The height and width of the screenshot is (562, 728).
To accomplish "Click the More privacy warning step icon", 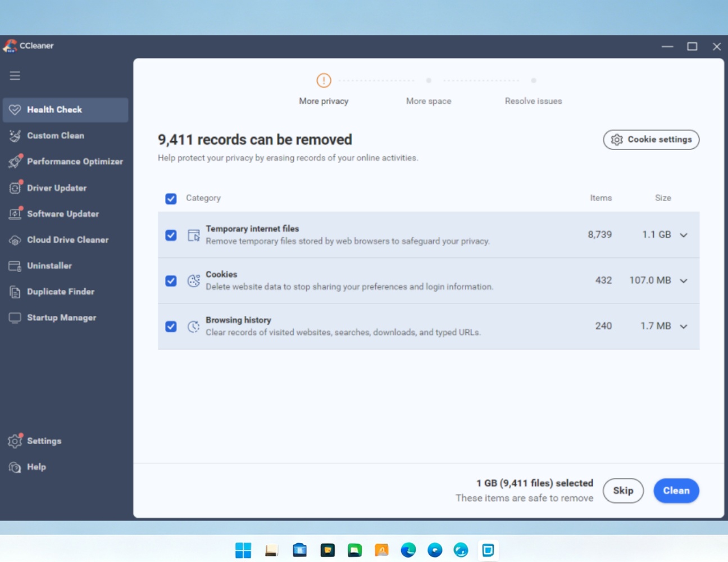I will [x=324, y=80].
